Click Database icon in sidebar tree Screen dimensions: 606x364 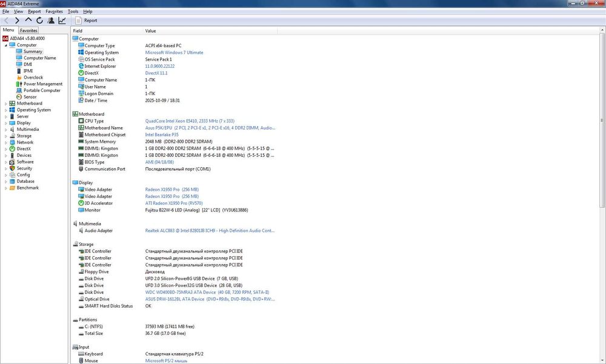point(12,181)
